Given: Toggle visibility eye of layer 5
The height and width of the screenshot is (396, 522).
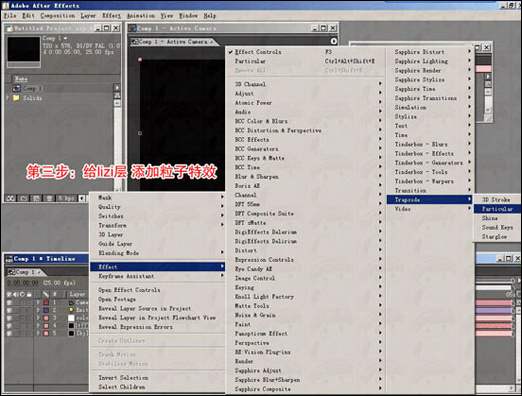Looking at the screenshot, I should [x=9, y=333].
